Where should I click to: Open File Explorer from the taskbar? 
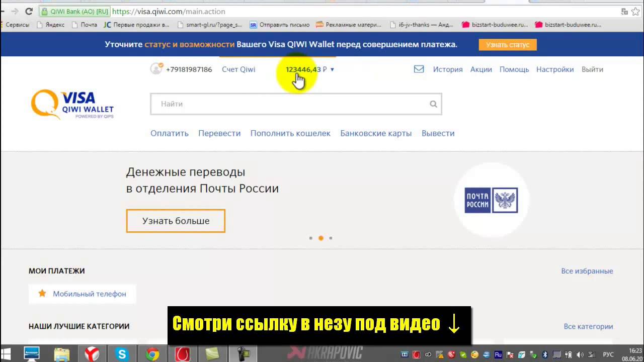pos(61,354)
